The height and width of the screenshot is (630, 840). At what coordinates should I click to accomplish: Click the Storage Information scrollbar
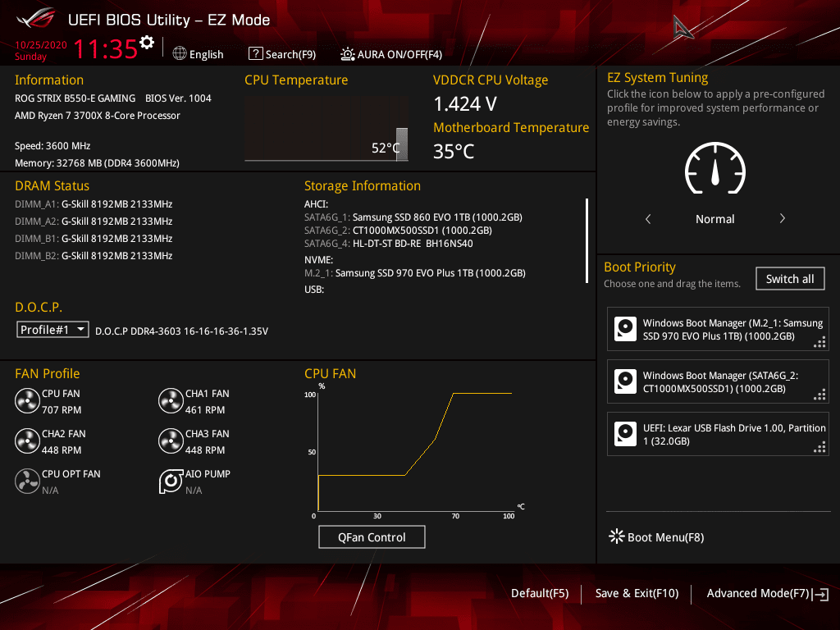[x=587, y=240]
